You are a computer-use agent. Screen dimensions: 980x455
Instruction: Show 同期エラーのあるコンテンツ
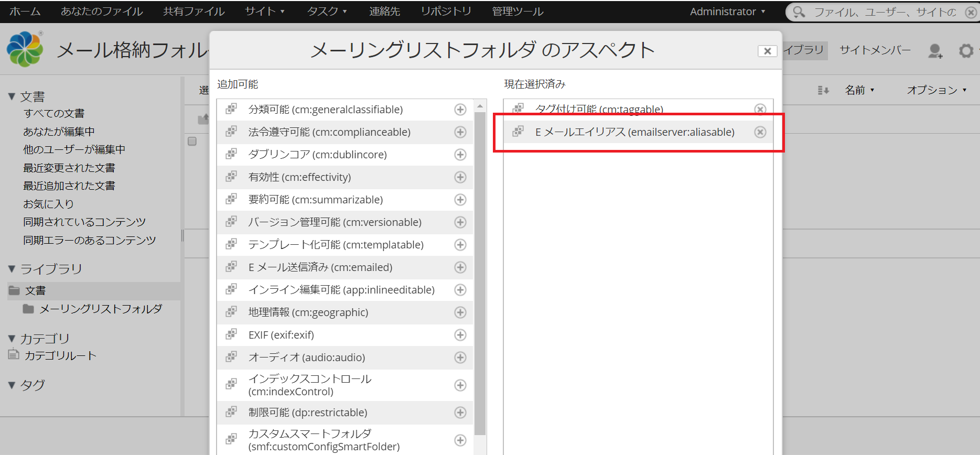pos(89,240)
